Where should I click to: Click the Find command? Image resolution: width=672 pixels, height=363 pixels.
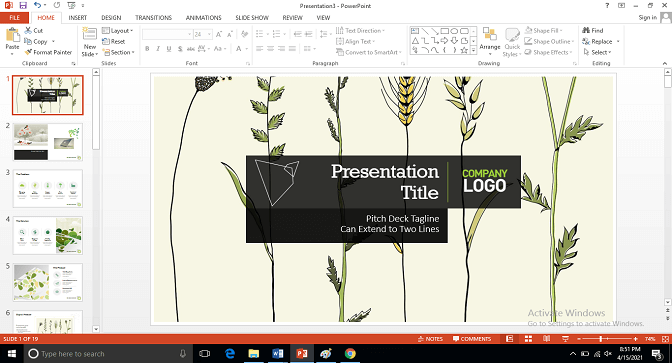coord(593,30)
